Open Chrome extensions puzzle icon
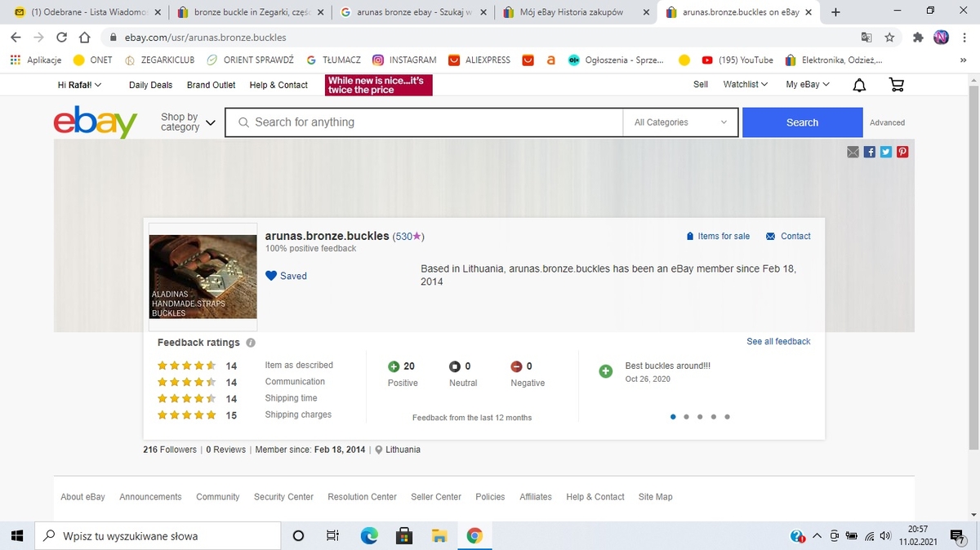Image resolution: width=980 pixels, height=550 pixels. tap(918, 38)
